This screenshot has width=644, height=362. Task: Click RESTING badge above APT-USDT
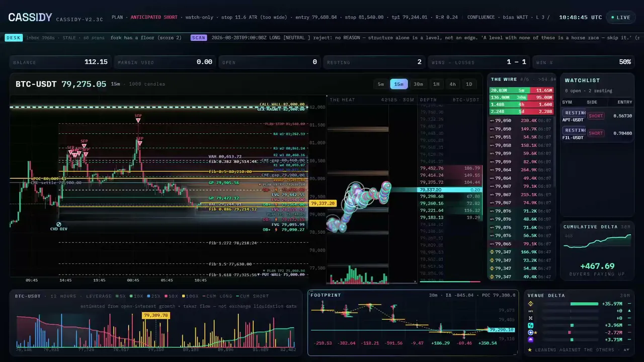coord(574,113)
